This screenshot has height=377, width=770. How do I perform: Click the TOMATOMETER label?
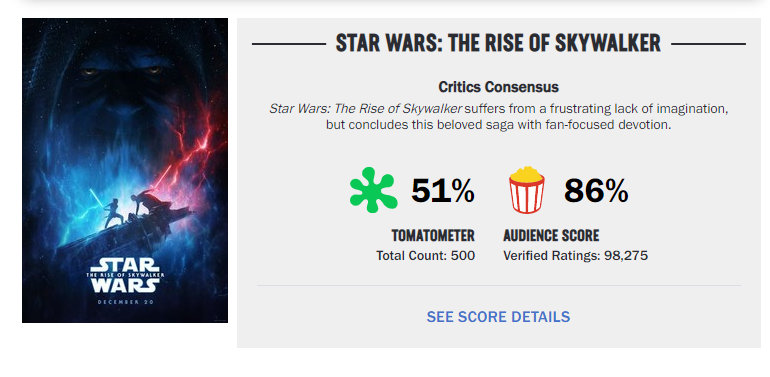(x=433, y=236)
